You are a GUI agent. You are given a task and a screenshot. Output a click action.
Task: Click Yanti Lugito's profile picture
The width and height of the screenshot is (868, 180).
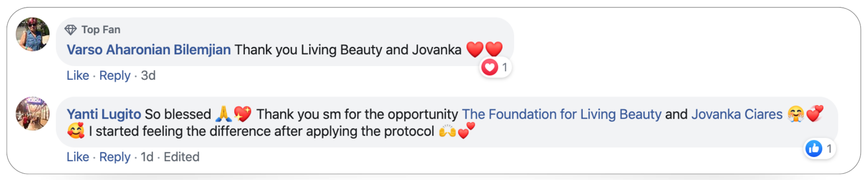pyautogui.click(x=33, y=114)
